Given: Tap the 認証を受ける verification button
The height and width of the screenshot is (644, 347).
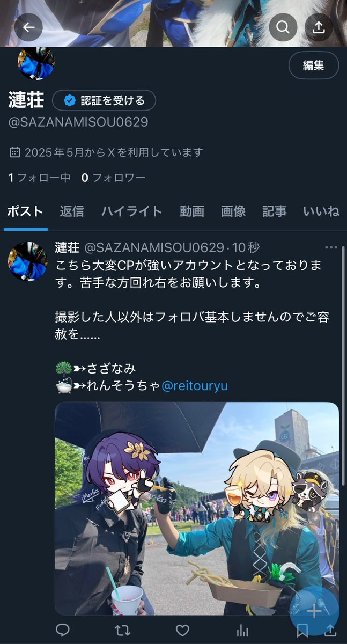Looking at the screenshot, I should (x=104, y=100).
